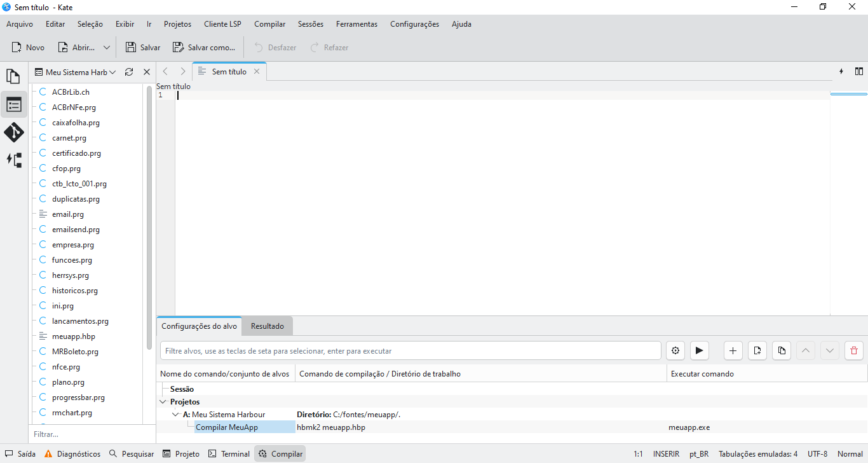Toggle the Diagnósticos panel
868x463 pixels.
pos(72,454)
